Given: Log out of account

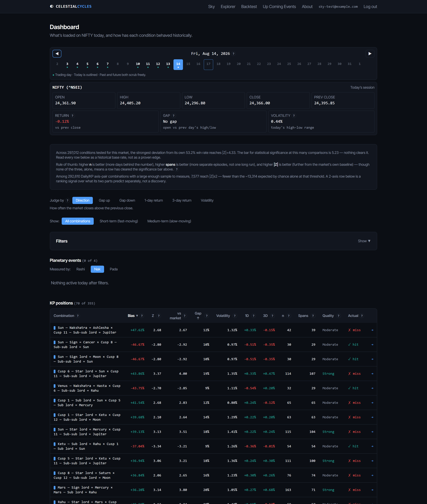Looking at the screenshot, I should point(370,7).
